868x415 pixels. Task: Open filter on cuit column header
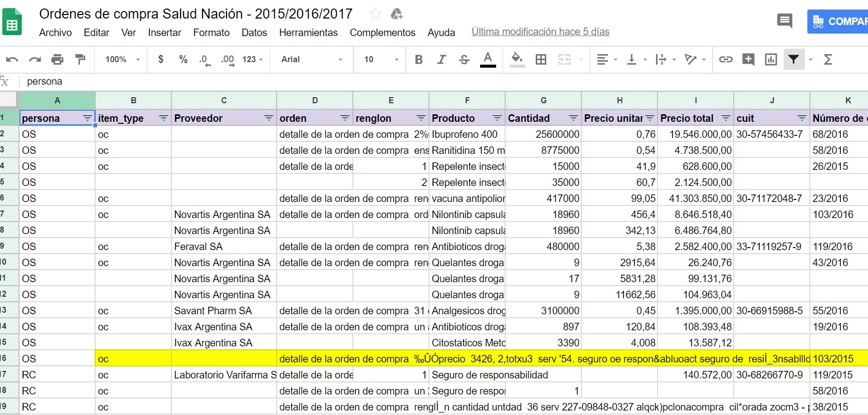802,118
